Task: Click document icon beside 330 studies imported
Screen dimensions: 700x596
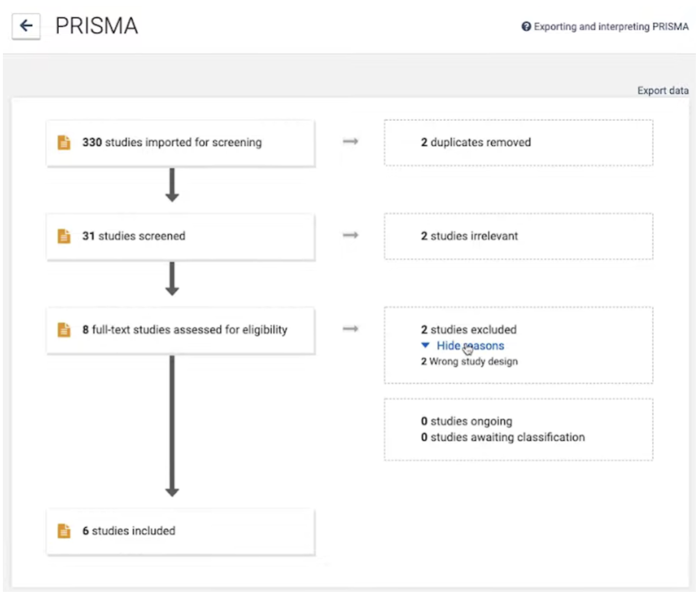Action: pyautogui.click(x=64, y=142)
